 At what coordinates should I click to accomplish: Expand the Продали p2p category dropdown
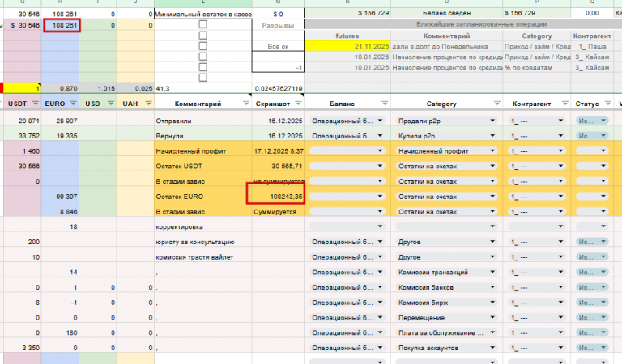[492, 121]
